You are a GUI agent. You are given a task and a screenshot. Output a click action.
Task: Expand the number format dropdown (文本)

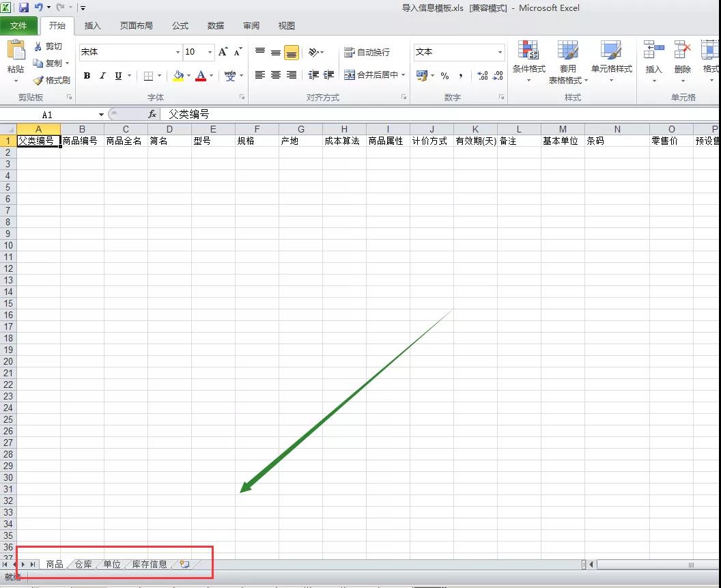500,52
